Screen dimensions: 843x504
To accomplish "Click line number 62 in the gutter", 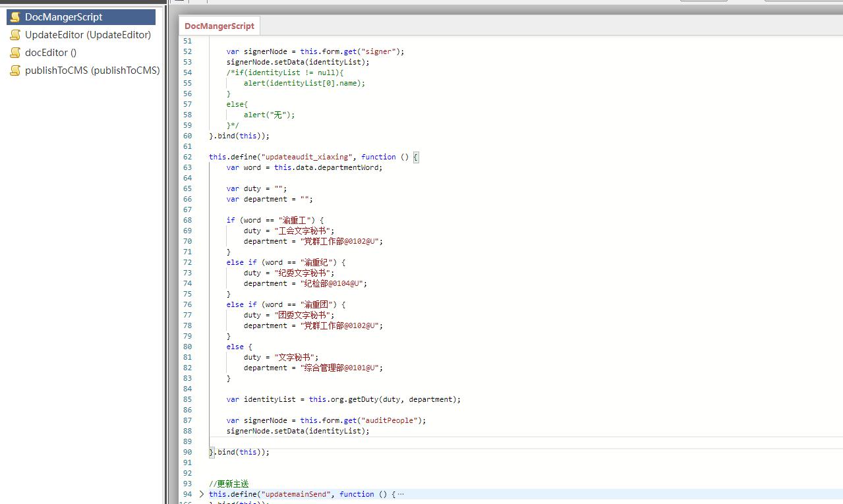I will pos(187,157).
